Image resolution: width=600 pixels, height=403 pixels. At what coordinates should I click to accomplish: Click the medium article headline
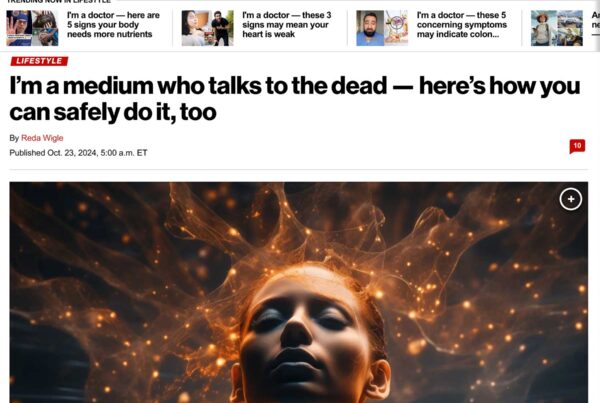tap(295, 98)
